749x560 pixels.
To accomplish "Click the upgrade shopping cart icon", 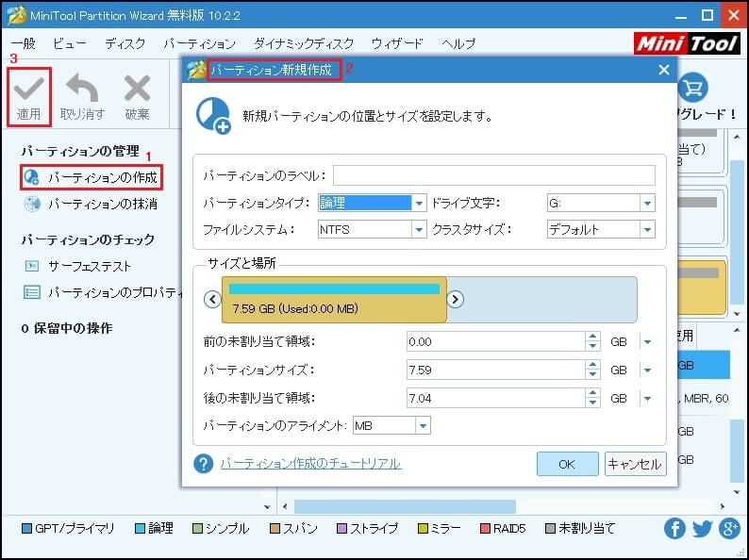I will tap(692, 88).
